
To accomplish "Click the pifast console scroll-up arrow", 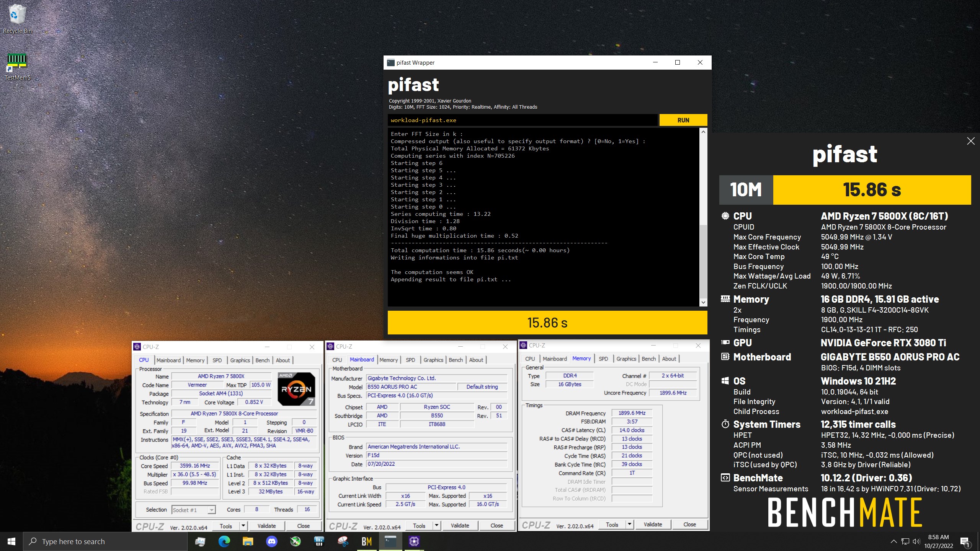I will click(703, 132).
